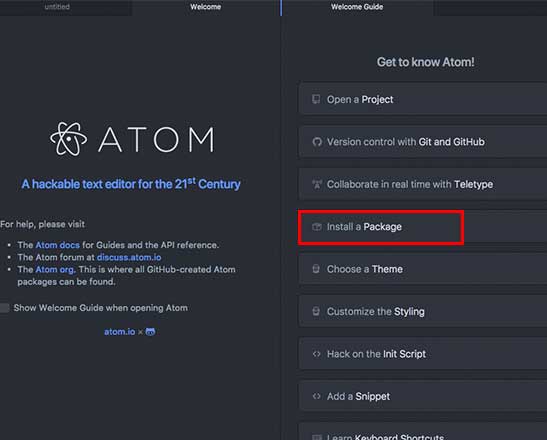Viewport: 547px width, 440px height.
Task: Click the package box icon beside Install a Package
Action: [317, 227]
